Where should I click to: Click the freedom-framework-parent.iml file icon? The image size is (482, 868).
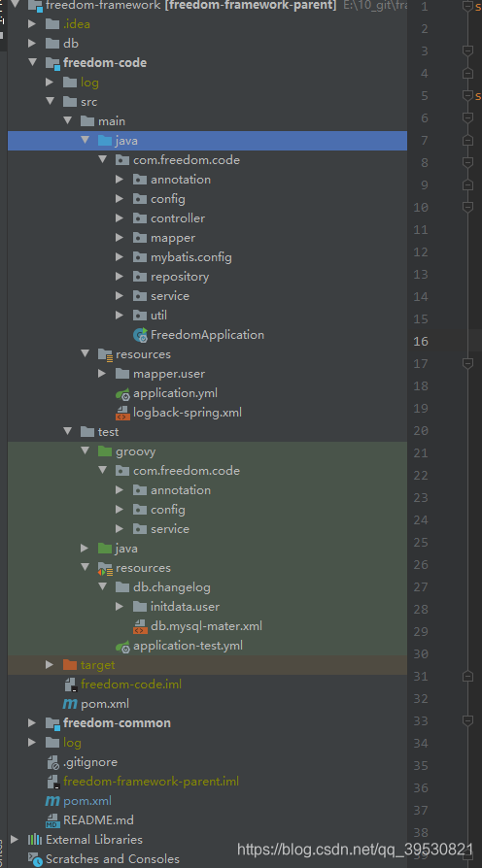click(x=52, y=782)
